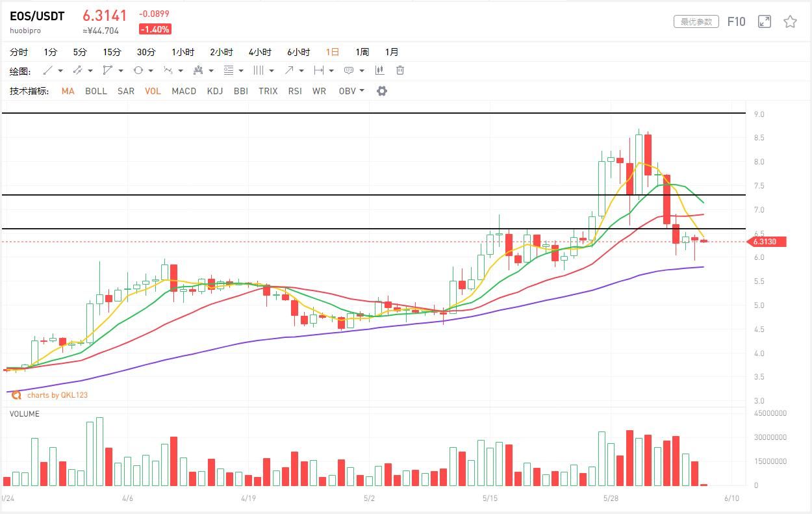Screen dimensions: 812x514
Task: Toggle the MACD indicator
Action: (x=184, y=91)
